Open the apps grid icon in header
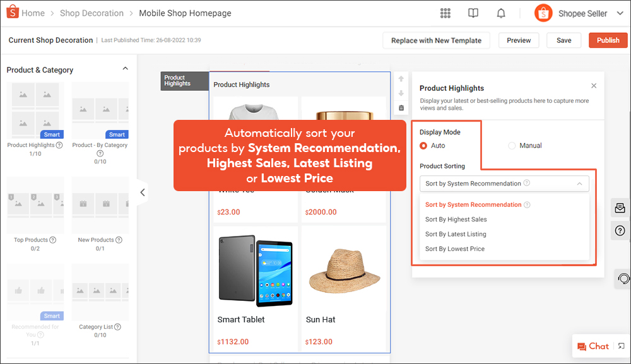631x364 pixels. coord(445,13)
